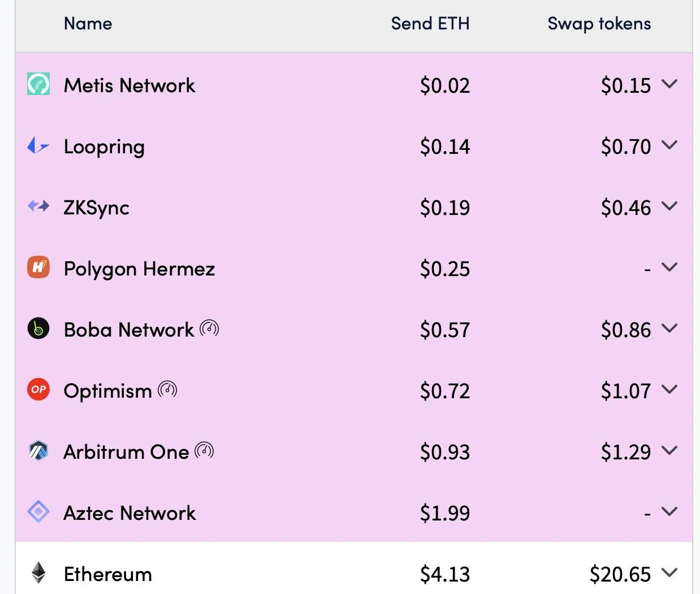Screen dimensions: 700x594
Task: Sort by the Send ETH column header
Action: click(x=430, y=24)
